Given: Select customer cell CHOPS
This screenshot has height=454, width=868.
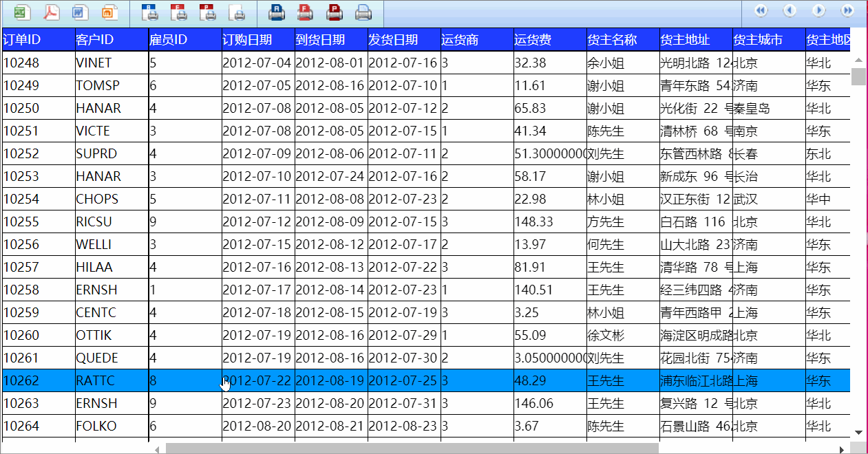Looking at the screenshot, I should pyautogui.click(x=112, y=199).
